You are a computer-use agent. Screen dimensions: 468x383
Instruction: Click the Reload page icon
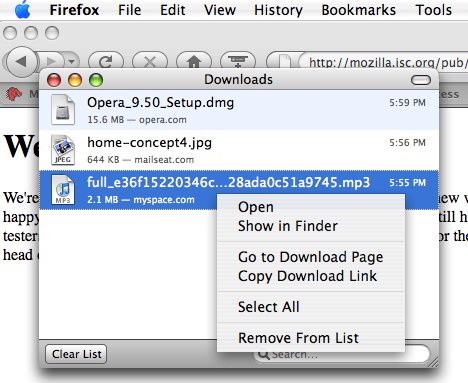pos(106,61)
